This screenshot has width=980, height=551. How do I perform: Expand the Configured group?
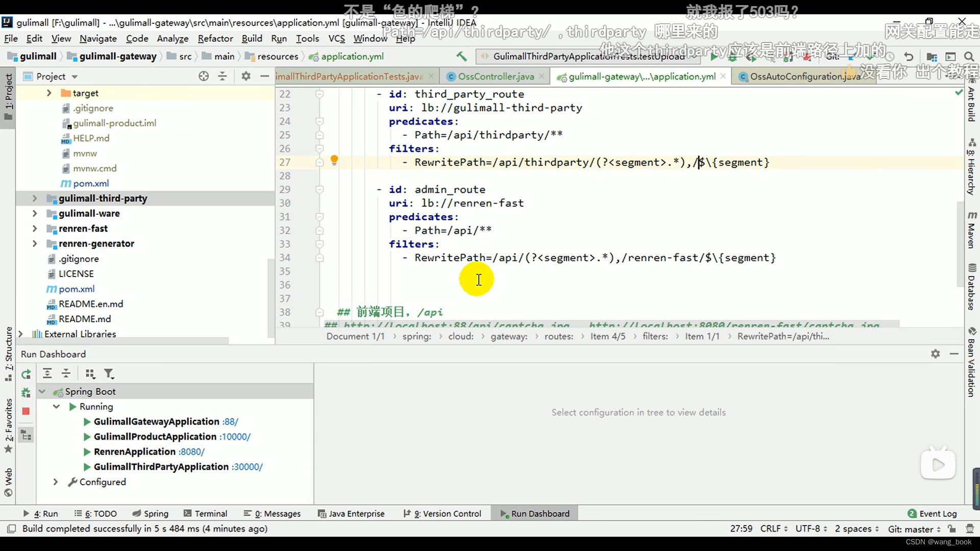pyautogui.click(x=56, y=482)
